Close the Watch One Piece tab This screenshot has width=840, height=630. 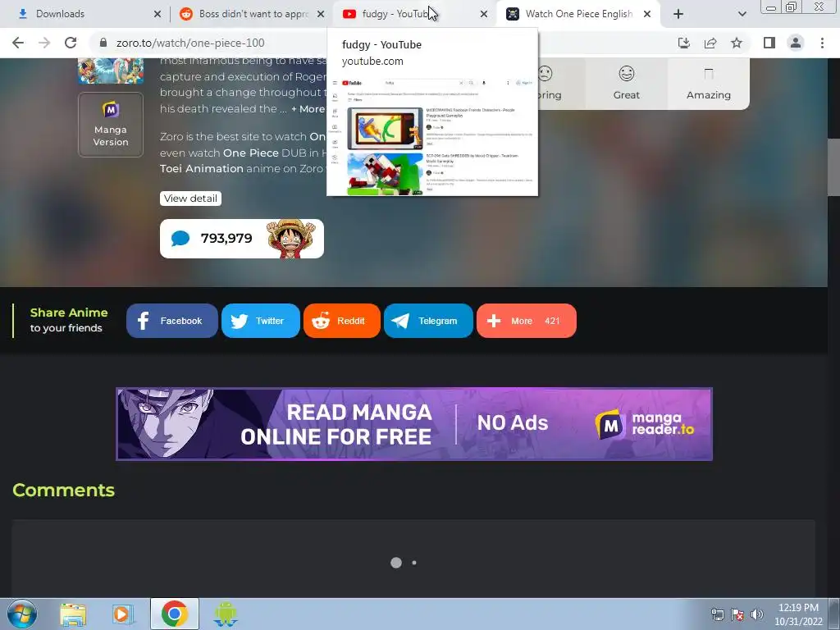pos(647,14)
